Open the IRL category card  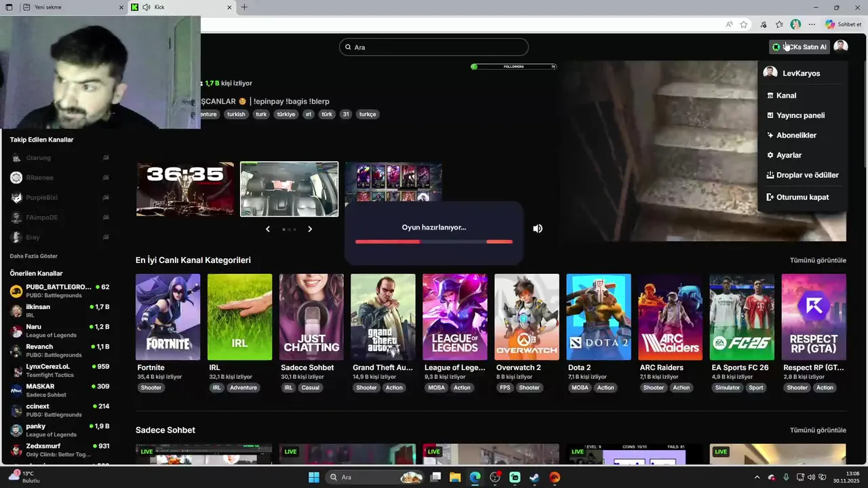click(240, 317)
